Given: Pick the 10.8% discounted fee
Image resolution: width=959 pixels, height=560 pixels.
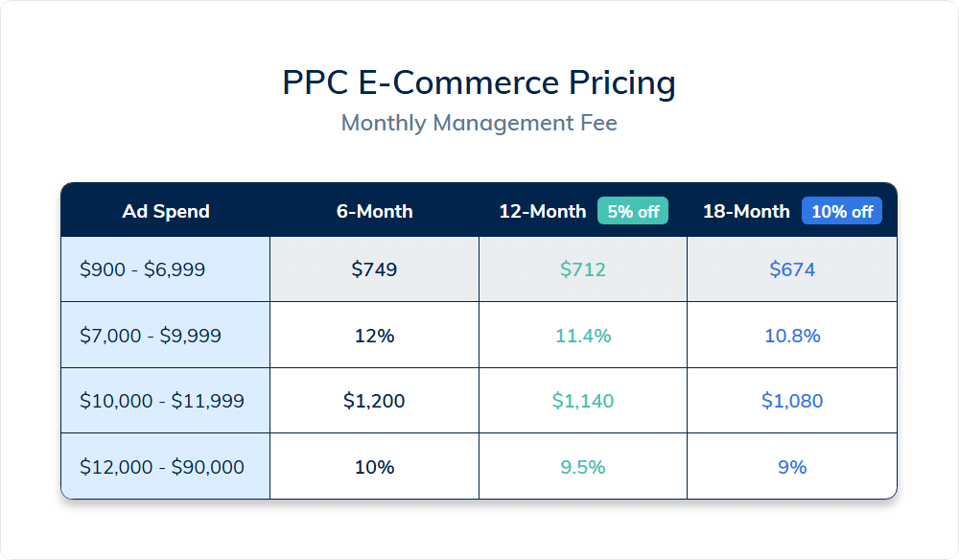Looking at the screenshot, I should point(792,336).
